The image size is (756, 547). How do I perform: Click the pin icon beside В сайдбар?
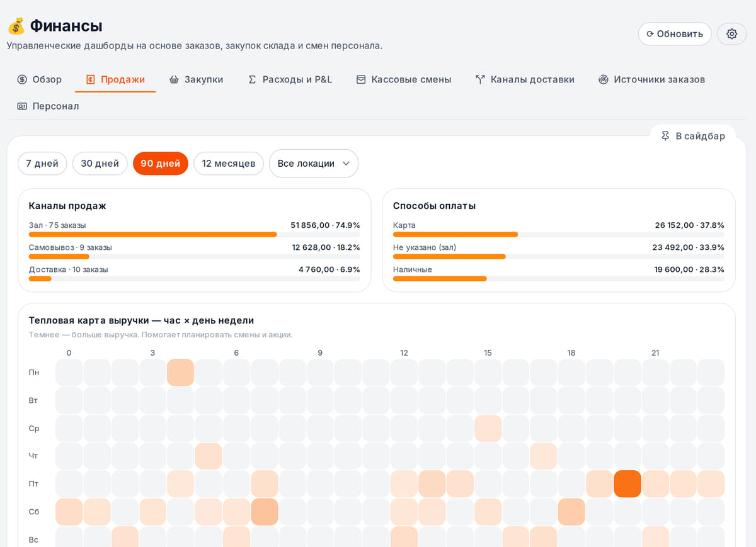pyautogui.click(x=665, y=136)
